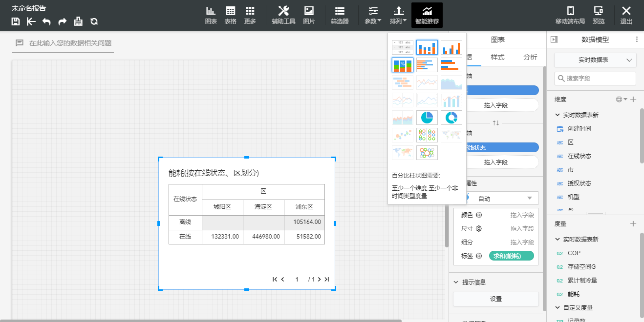The height and width of the screenshot is (322, 644).
Task: Open the 预览 preview mode
Action: click(x=599, y=16)
